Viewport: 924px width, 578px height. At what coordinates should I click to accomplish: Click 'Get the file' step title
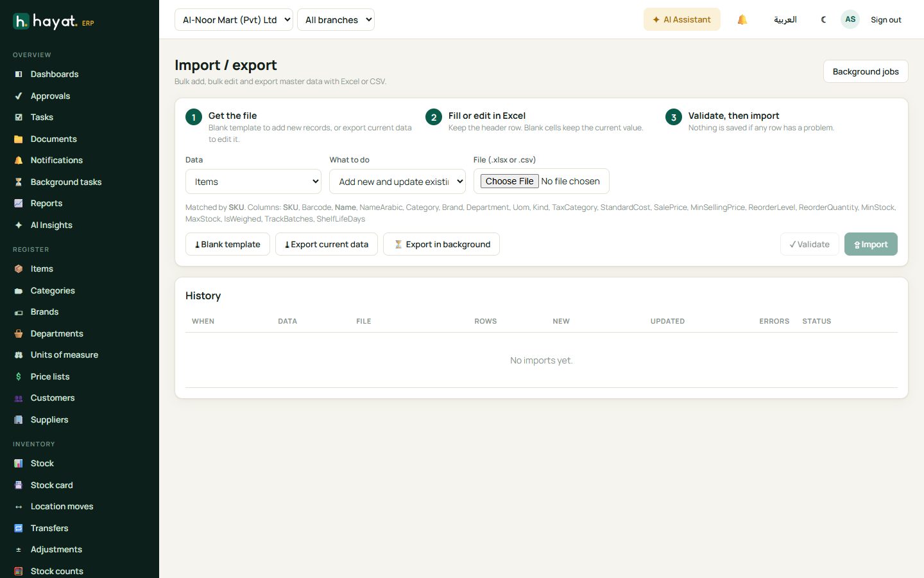point(232,116)
